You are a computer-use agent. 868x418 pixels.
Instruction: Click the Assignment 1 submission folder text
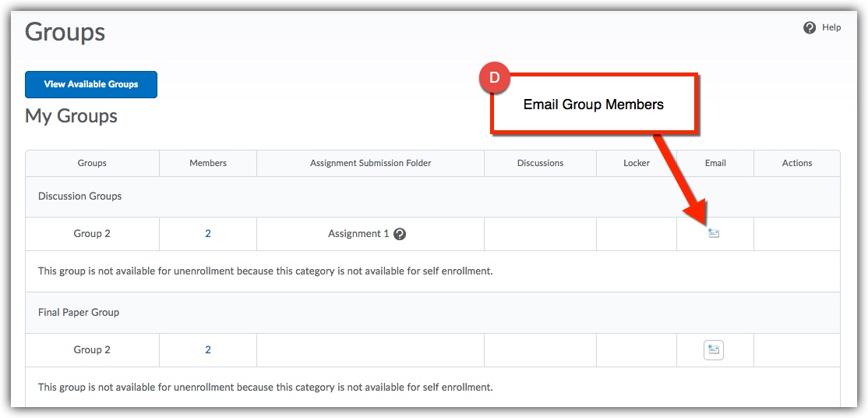358,234
